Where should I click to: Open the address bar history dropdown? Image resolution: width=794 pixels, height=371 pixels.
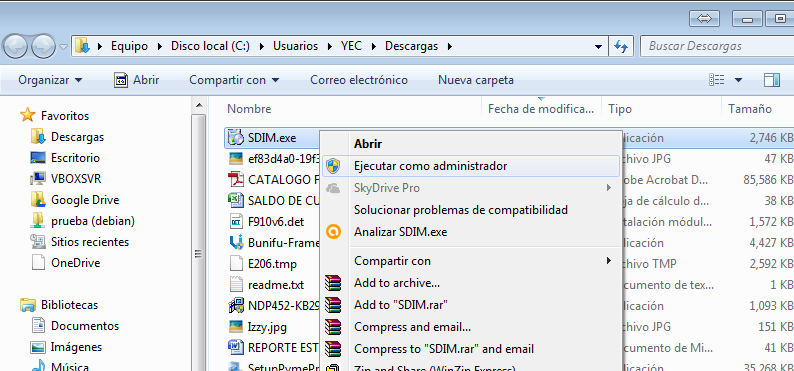pyautogui.click(x=598, y=47)
